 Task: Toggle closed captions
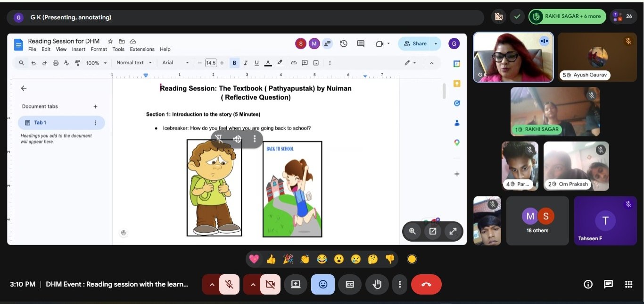coord(350,284)
